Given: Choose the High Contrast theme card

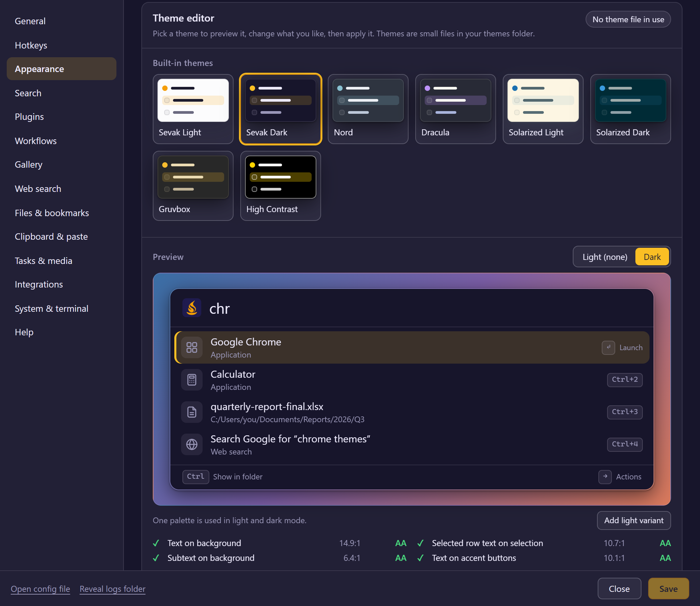Looking at the screenshot, I should click(x=281, y=186).
